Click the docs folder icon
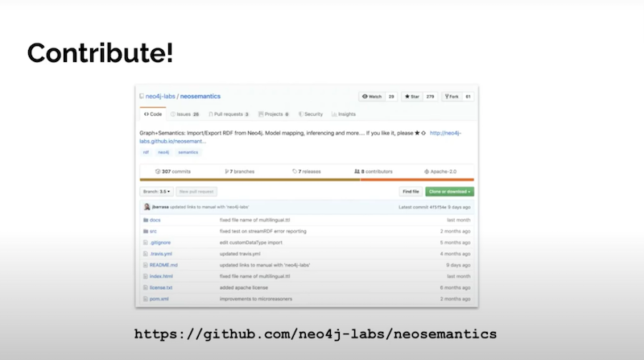644x360 pixels. pos(146,220)
